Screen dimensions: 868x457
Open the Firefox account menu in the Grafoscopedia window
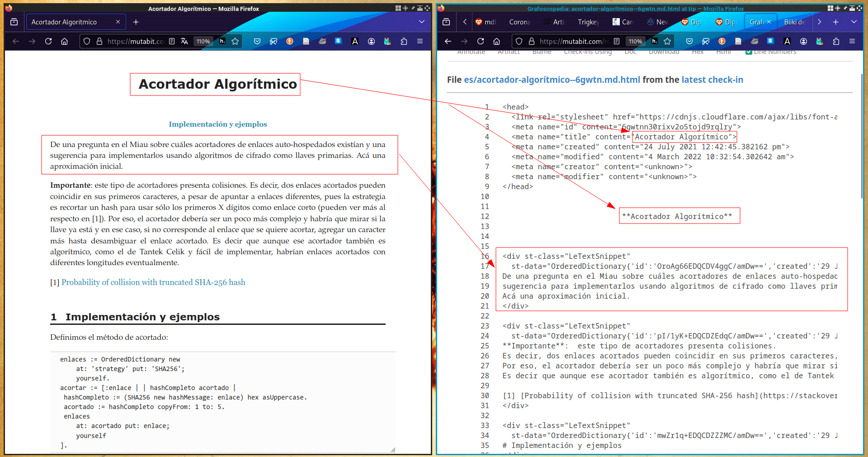pos(803,41)
